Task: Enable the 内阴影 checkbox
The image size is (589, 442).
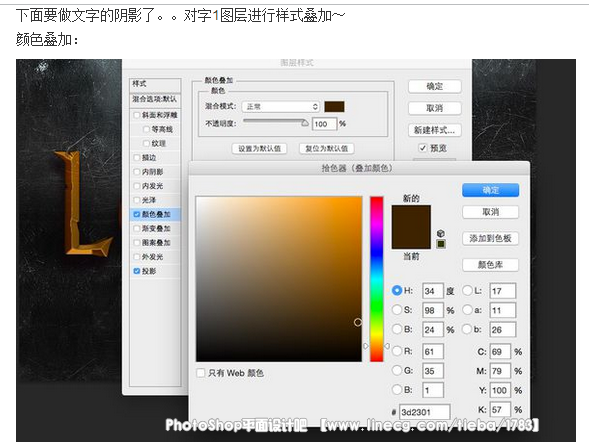Action: click(x=137, y=172)
